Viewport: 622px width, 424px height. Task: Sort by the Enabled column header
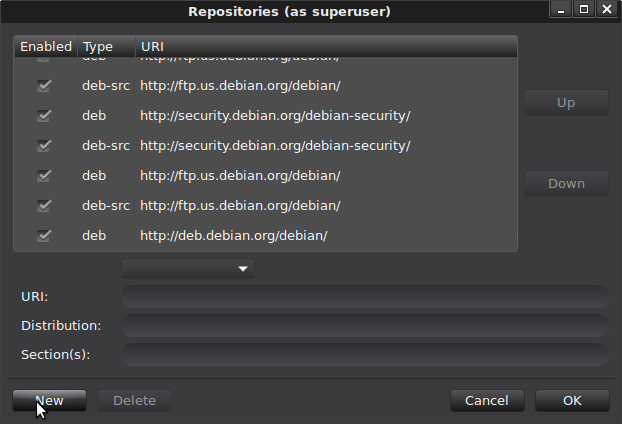46,47
